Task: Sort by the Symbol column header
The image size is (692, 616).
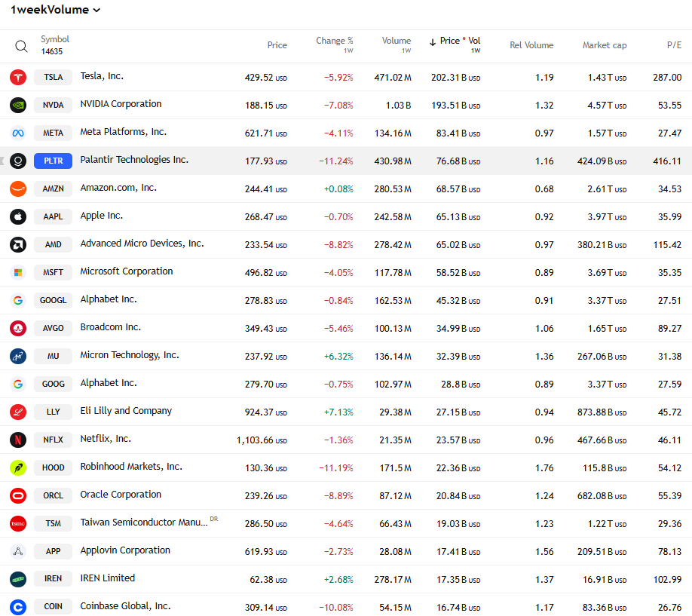Action: click(55, 39)
